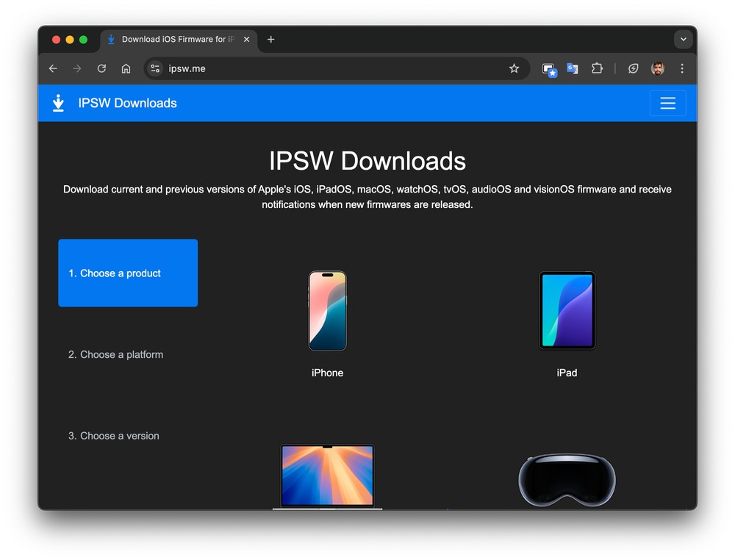Click the ipsw.me address bar
The width and height of the screenshot is (735, 560).
tap(331, 68)
